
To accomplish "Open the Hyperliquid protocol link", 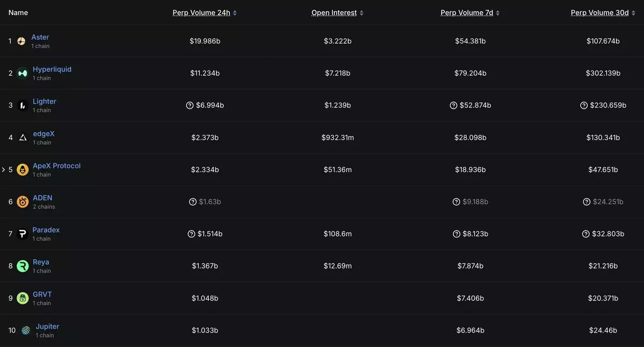I will pyautogui.click(x=52, y=69).
